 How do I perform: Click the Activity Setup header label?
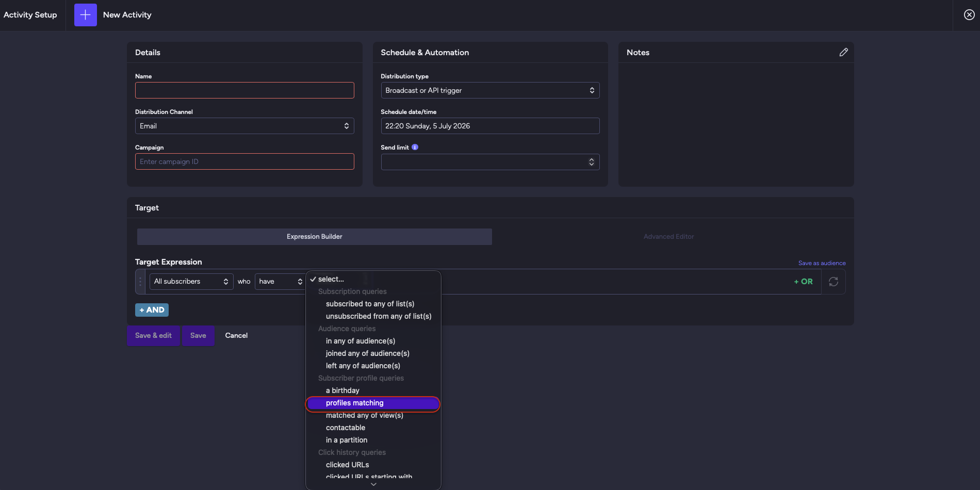[30, 15]
